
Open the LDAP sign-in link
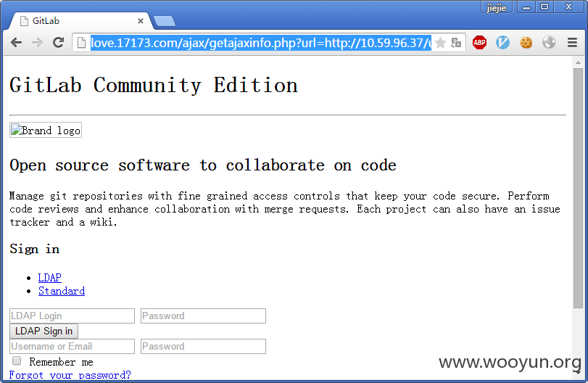(49, 278)
